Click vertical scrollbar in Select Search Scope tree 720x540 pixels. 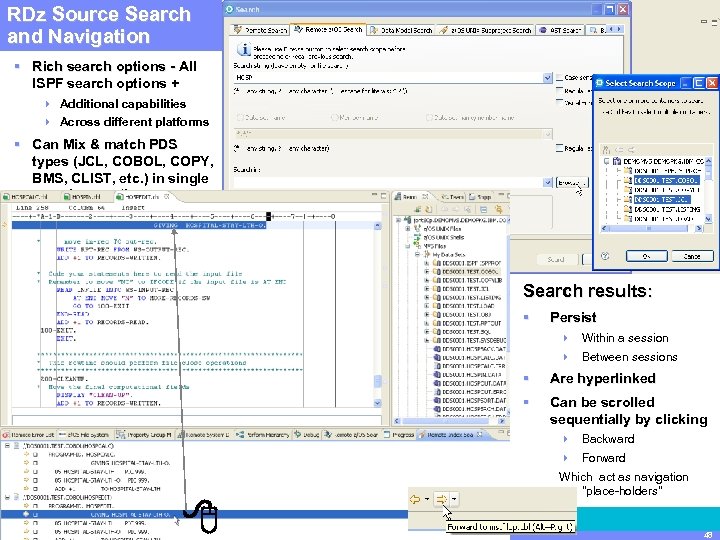click(x=708, y=190)
